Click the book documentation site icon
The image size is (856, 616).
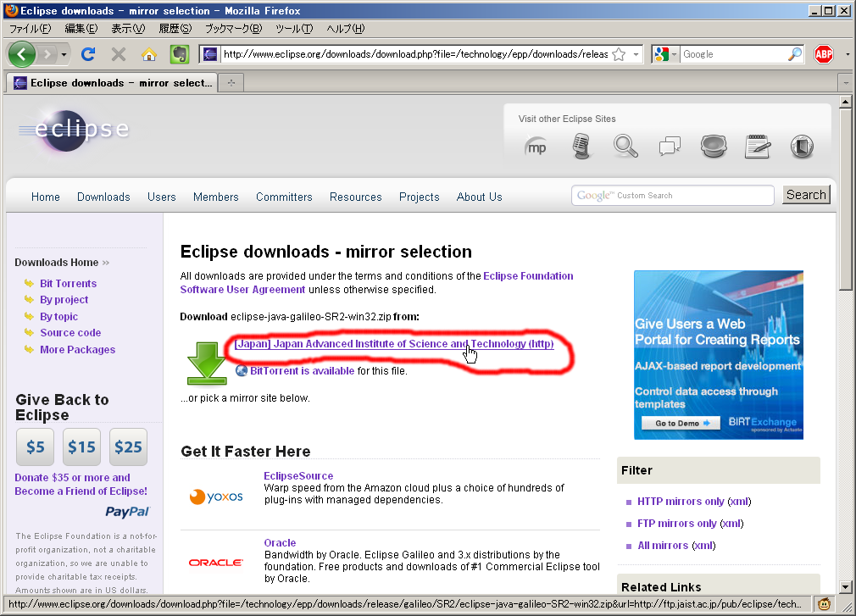pyautogui.click(x=802, y=147)
